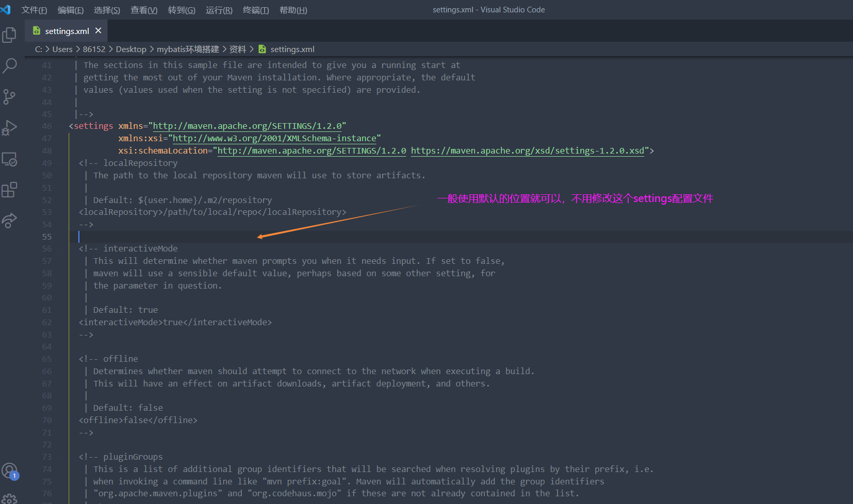Viewport: 853px width, 504px height.
Task: Open the Run and Debug view
Action: (9, 127)
